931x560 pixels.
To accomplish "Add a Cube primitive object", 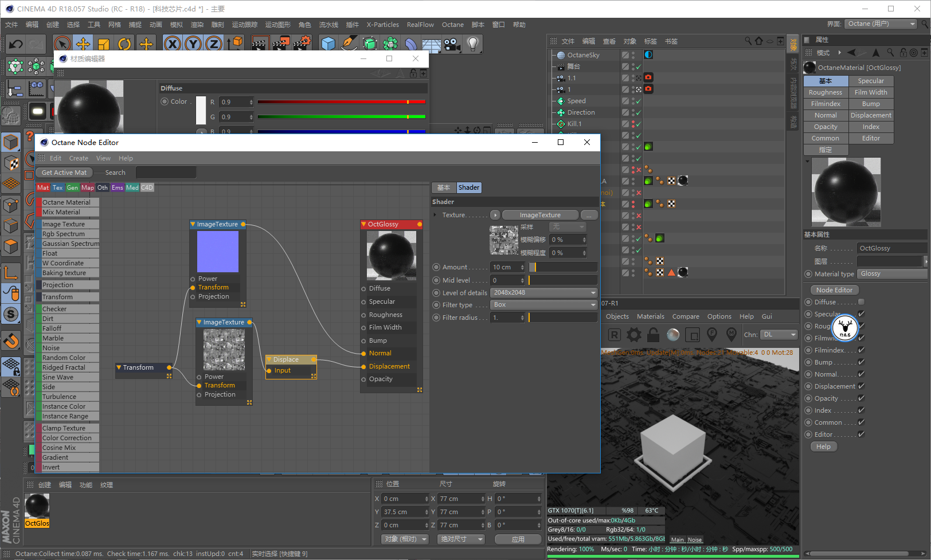I will point(328,44).
